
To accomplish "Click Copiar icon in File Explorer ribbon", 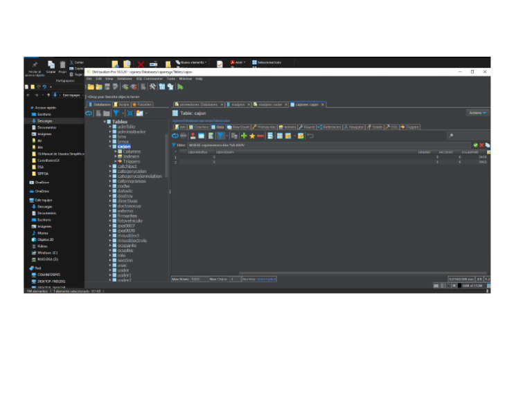I will [x=51, y=66].
